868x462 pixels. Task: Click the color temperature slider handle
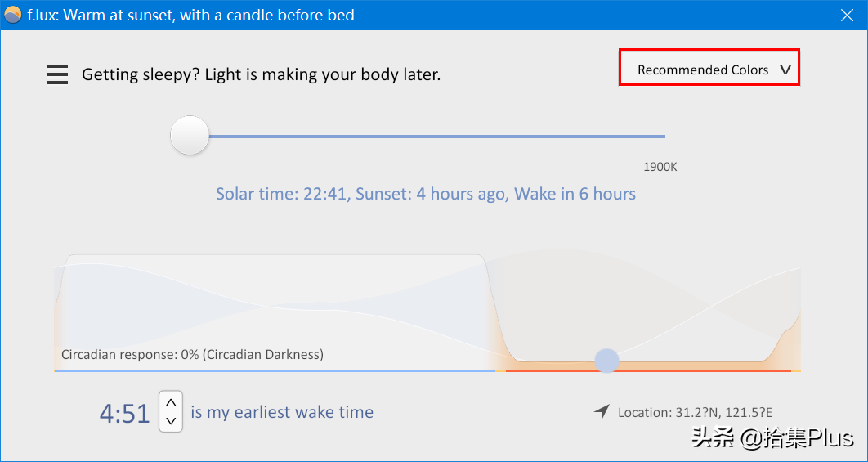coord(190,136)
